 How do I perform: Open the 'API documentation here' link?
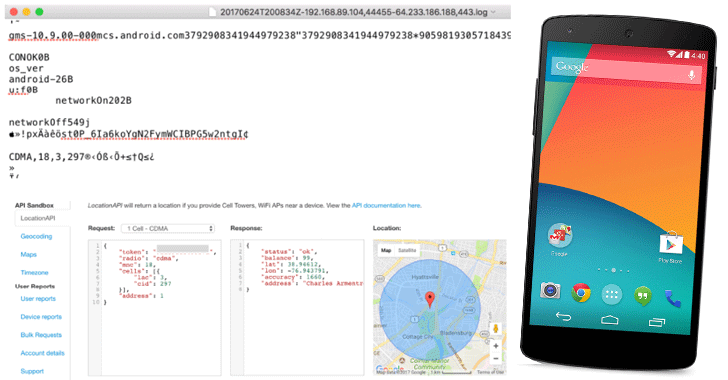386,205
